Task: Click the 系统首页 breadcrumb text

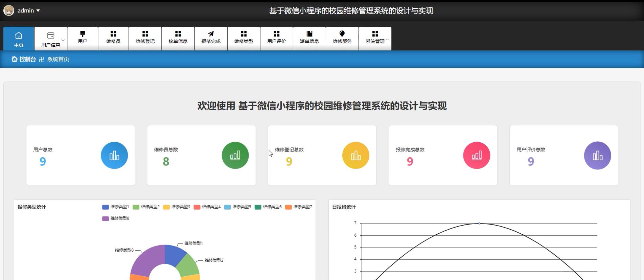Action: pyautogui.click(x=58, y=59)
